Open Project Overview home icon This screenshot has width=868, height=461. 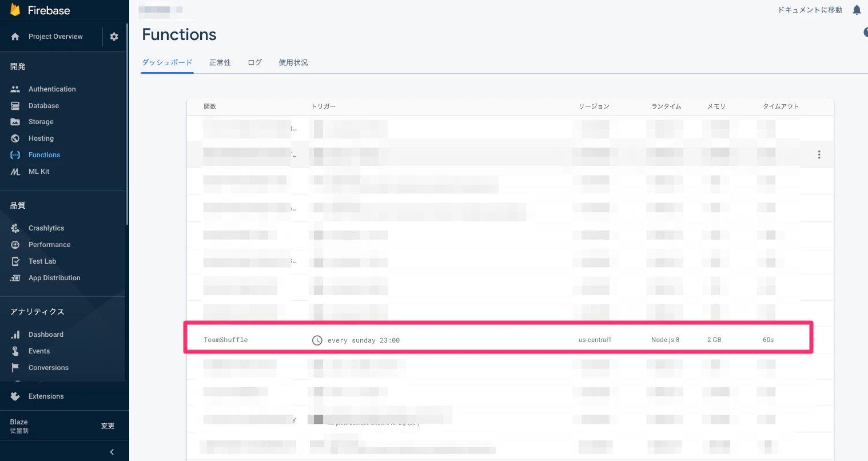[15, 37]
